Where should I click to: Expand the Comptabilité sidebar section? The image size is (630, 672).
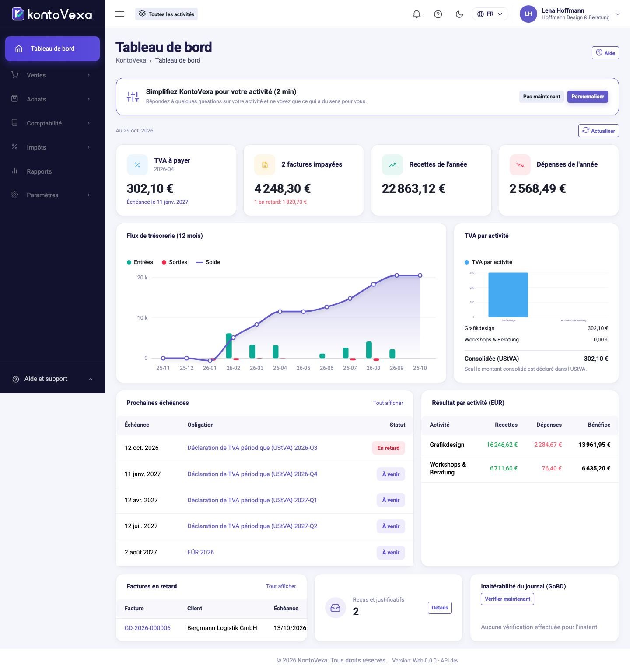[x=52, y=123]
